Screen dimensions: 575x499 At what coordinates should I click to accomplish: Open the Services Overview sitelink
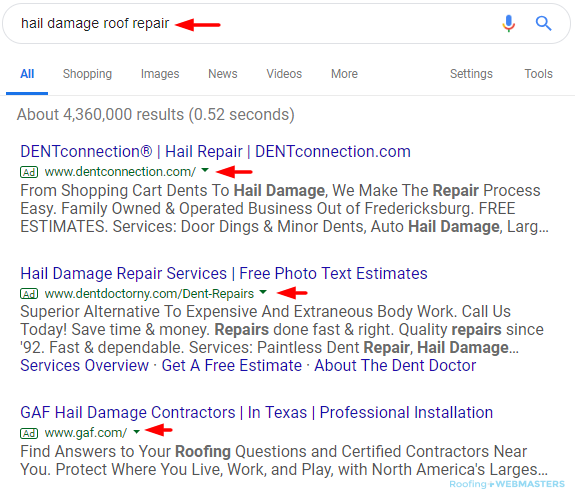pyautogui.click(x=84, y=366)
